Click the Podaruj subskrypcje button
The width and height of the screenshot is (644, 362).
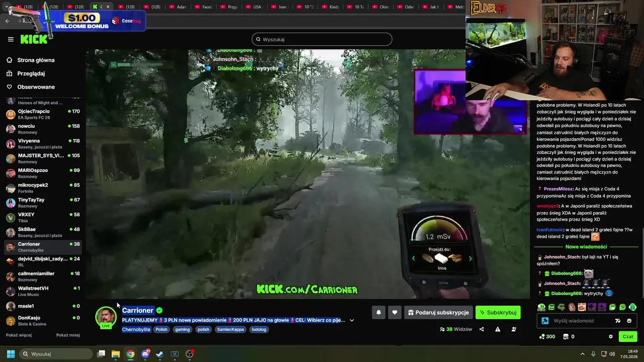(x=438, y=312)
